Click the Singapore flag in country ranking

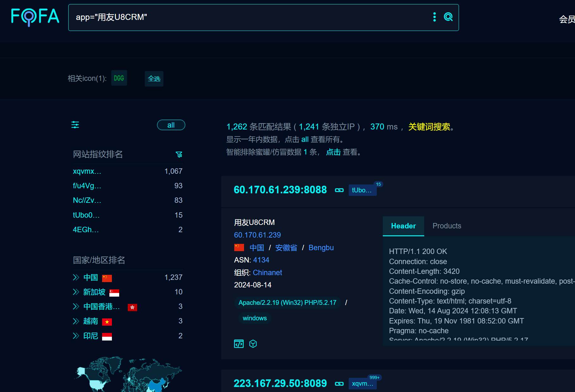114,292
